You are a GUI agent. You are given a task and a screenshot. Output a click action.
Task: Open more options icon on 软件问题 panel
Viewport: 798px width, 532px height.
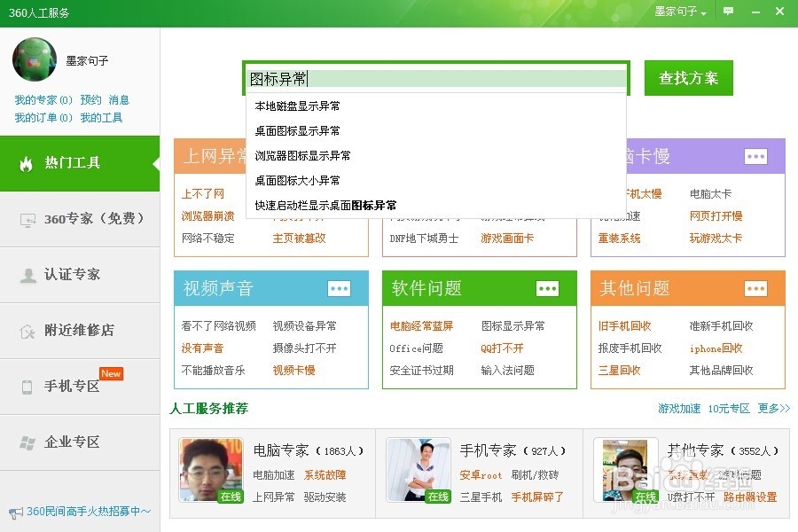(x=547, y=287)
